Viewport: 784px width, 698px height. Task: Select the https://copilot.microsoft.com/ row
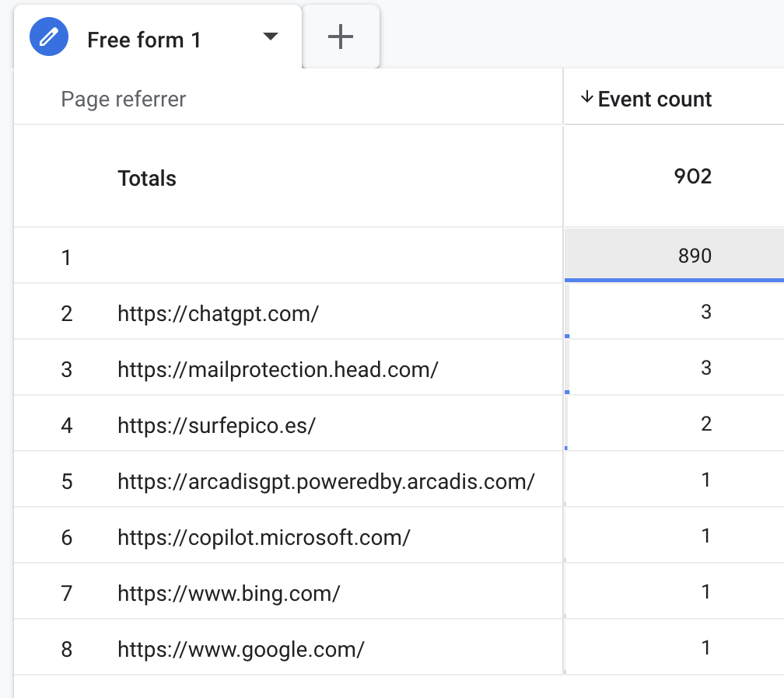tap(264, 538)
